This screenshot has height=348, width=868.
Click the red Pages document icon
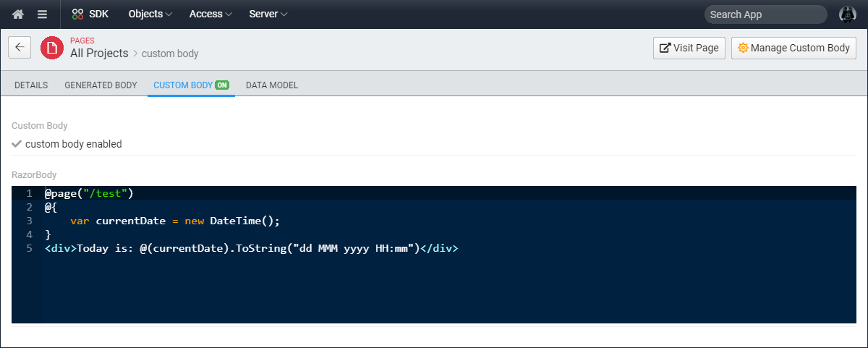coord(51,48)
